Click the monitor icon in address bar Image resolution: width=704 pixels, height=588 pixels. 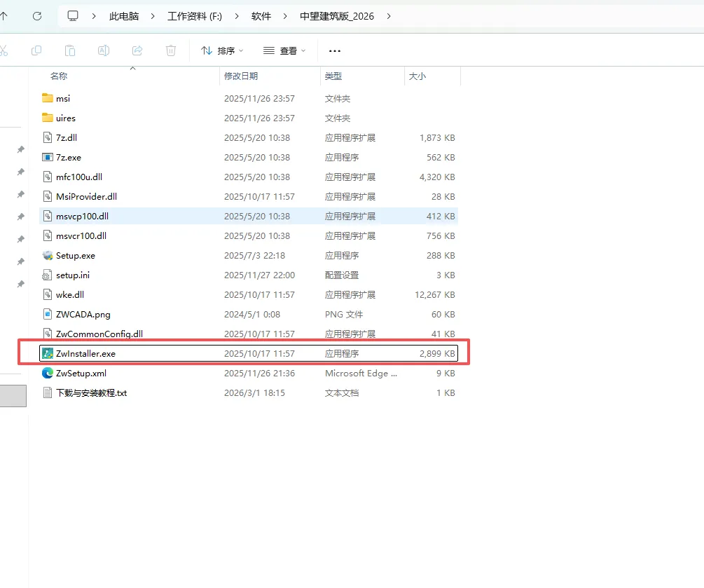point(73,16)
